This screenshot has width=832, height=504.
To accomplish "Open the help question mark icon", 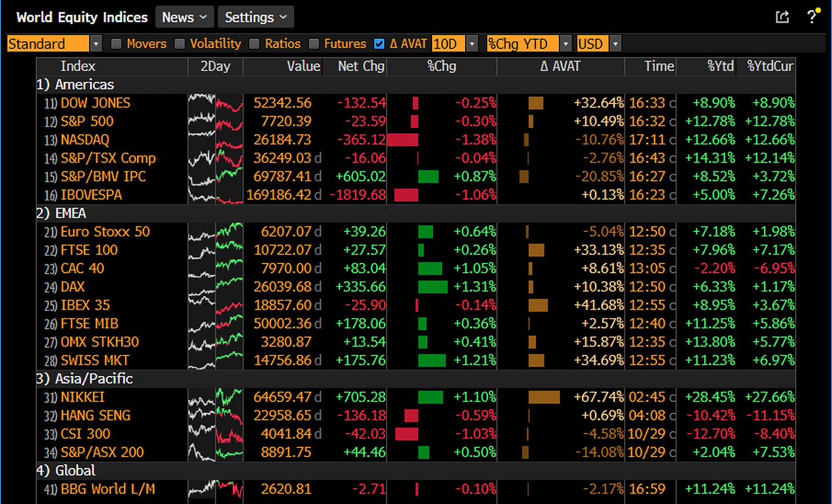I will tap(812, 17).
